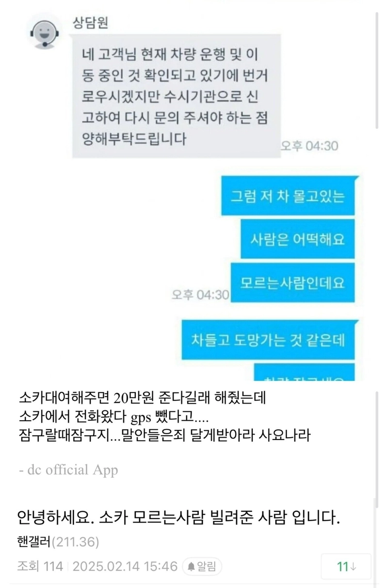The image size is (388, 588).
Task: Select the blue bubble '사람은 어떡해요'
Action: pyautogui.click(x=298, y=239)
